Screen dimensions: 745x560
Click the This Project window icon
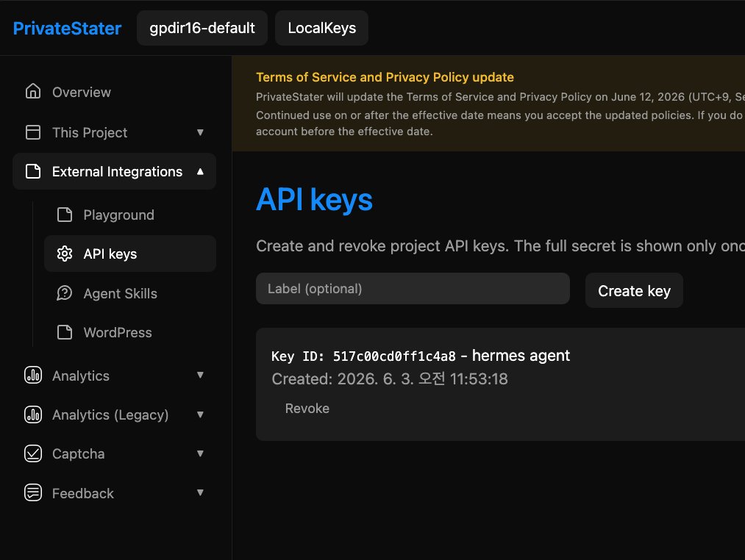(33, 132)
